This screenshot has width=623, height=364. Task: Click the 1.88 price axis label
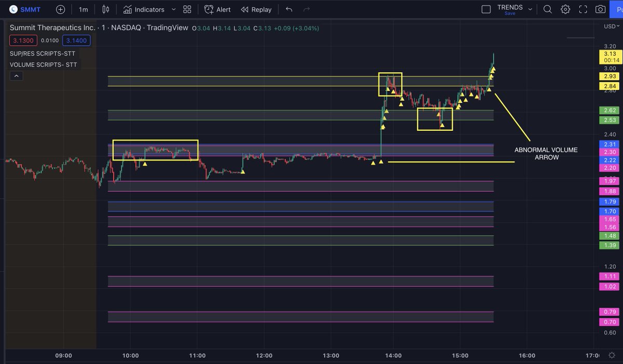pyautogui.click(x=610, y=191)
